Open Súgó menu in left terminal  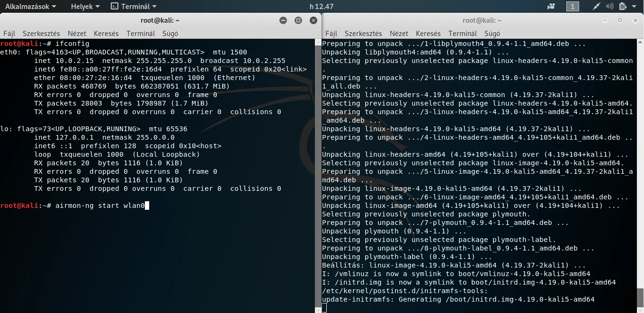(x=170, y=34)
